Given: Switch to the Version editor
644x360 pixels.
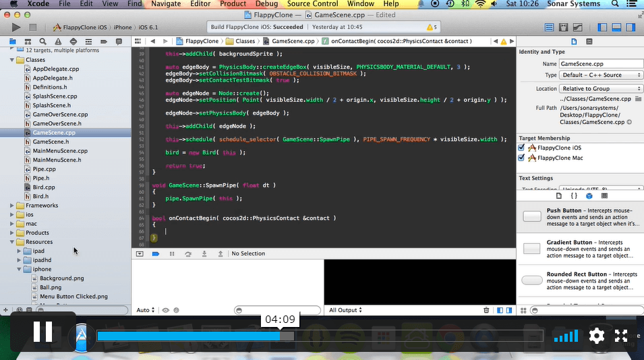Looking at the screenshot, I should coord(578,28).
